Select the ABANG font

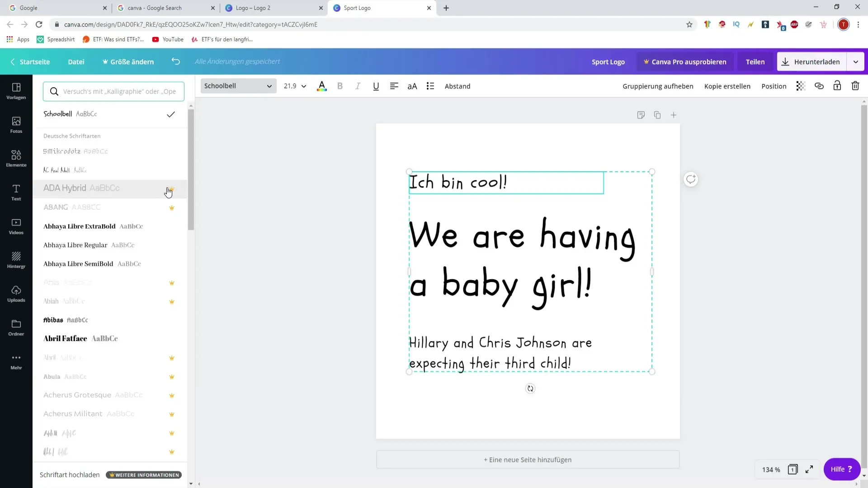(x=110, y=207)
